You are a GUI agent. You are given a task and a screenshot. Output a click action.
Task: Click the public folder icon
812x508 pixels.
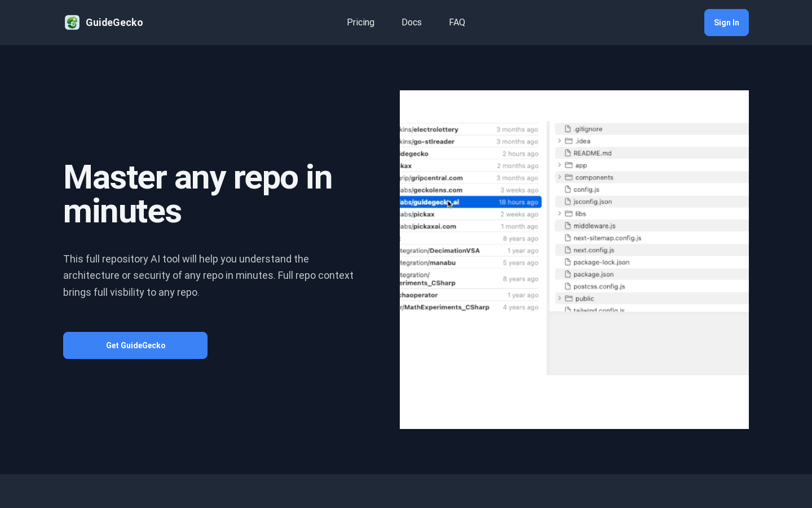pyautogui.click(x=569, y=299)
